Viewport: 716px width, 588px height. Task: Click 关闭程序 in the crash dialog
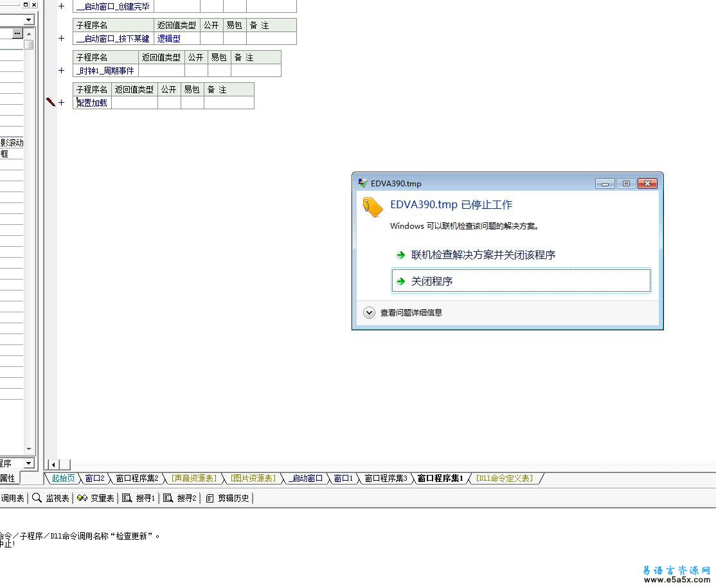(521, 281)
